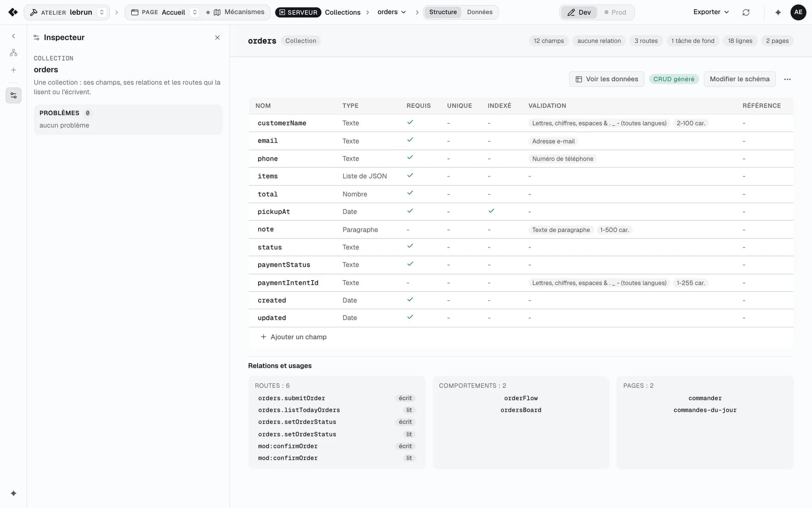This screenshot has height=508, width=812.
Task: Click the Serveur badge in the top bar
Action: pos(298,12)
